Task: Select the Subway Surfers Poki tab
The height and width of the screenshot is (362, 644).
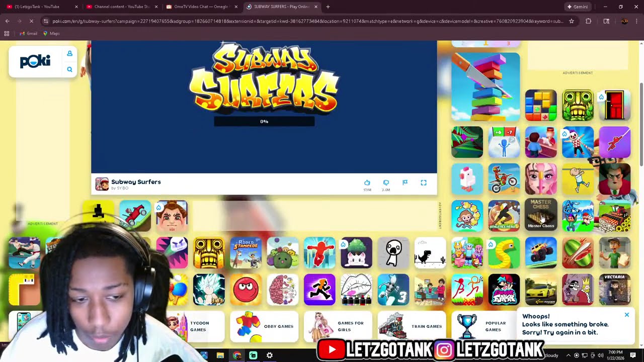Action: [282, 7]
